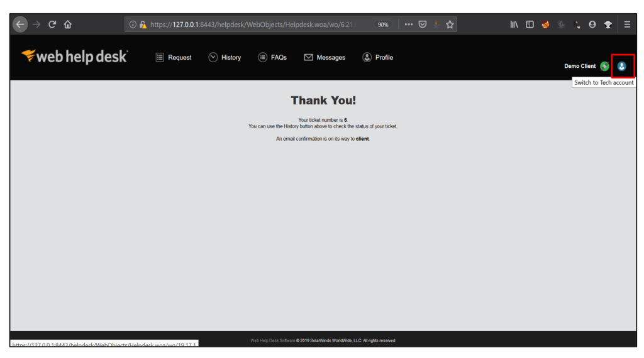Screen dimensions: 644x358
Task: Click the FAQs list icon
Action: pos(262,57)
